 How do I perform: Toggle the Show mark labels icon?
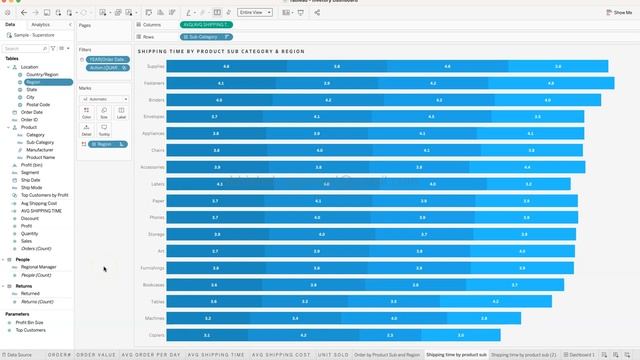click(x=217, y=13)
